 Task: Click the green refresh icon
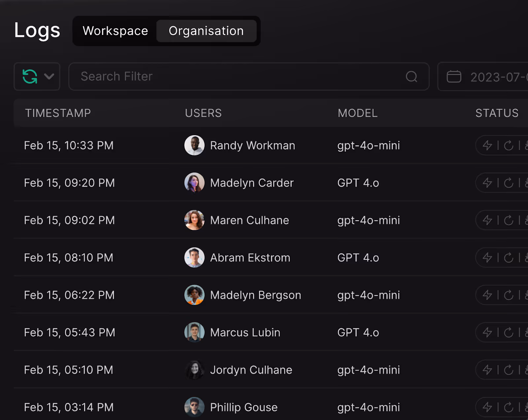(x=30, y=76)
